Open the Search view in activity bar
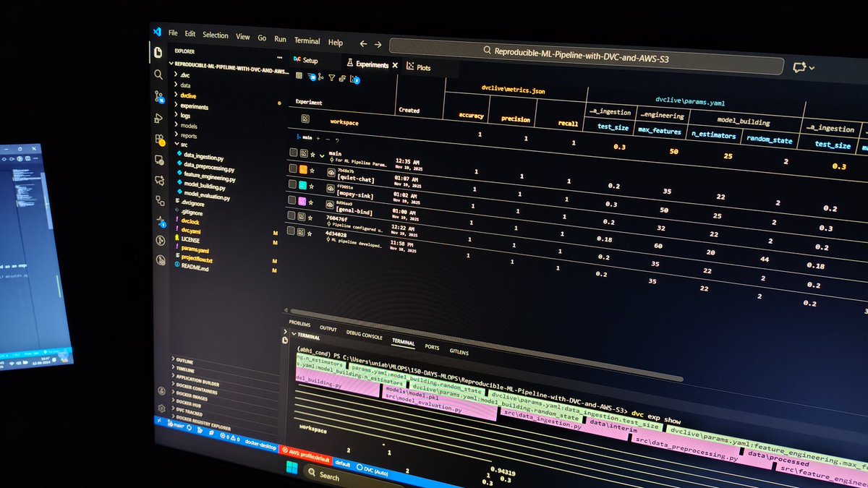Viewport: 868px width, 488px height. point(158,74)
